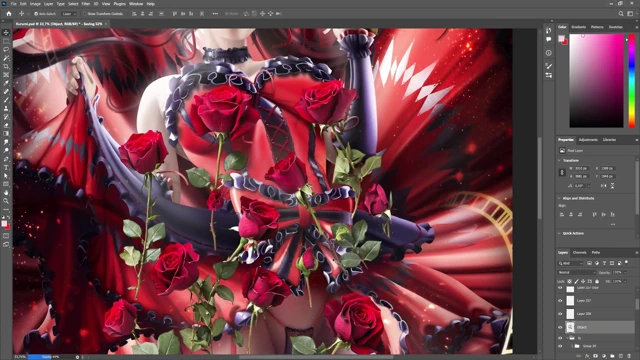Open the Brush Settings panel icon

(x=549, y=66)
